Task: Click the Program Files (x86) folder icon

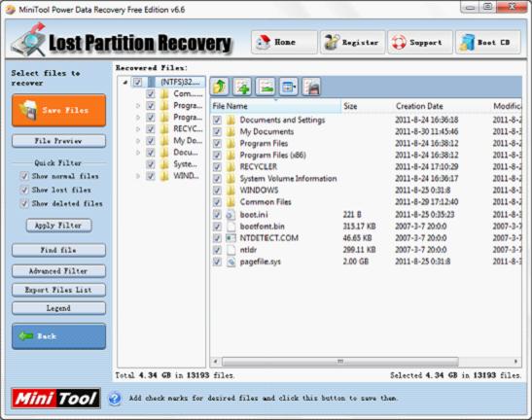Action: pyautogui.click(x=231, y=156)
